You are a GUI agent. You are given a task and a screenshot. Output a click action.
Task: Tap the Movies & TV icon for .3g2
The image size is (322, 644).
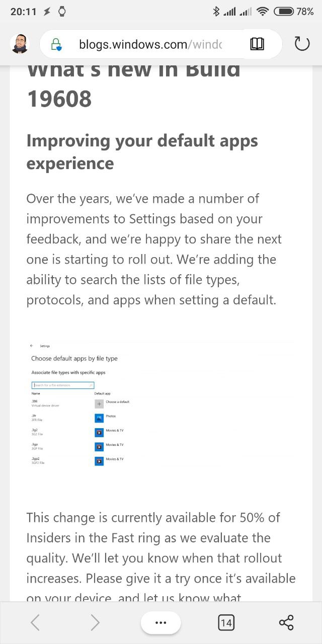click(99, 432)
